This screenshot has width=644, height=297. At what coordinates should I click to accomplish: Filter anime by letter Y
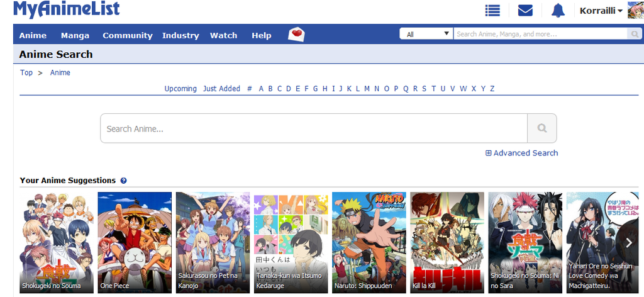point(483,88)
